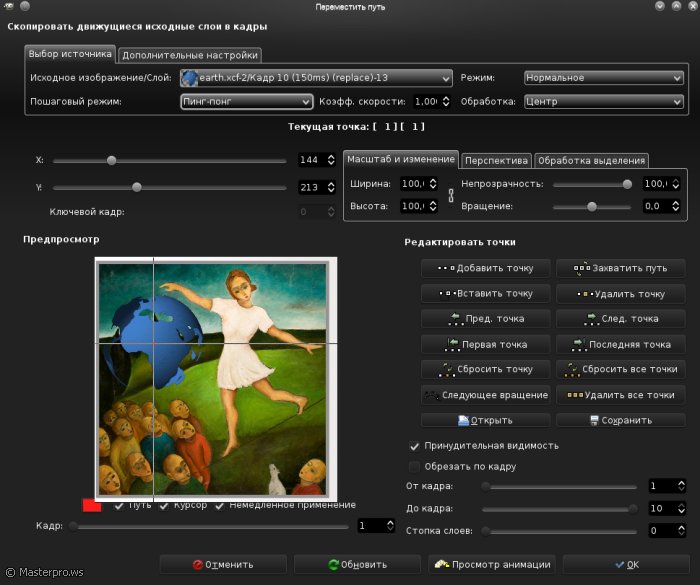Click the Grab path icon
700x585 pixels.
(x=582, y=268)
